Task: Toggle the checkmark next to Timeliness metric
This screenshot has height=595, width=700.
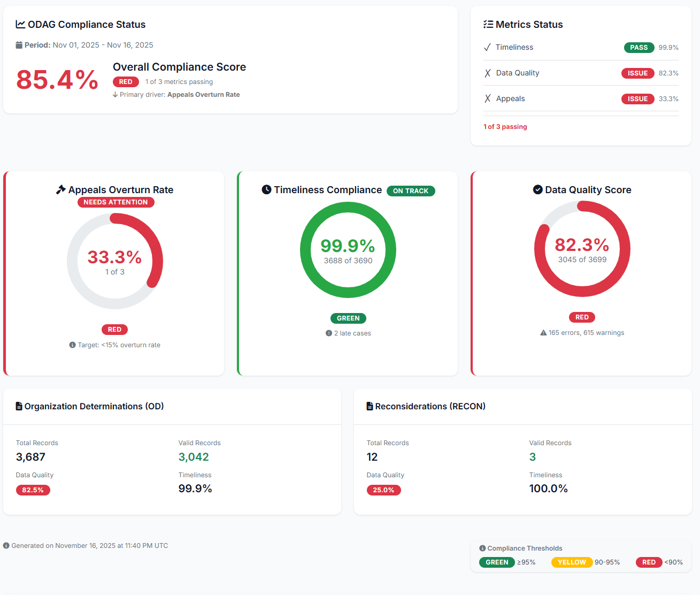Action: (487, 47)
